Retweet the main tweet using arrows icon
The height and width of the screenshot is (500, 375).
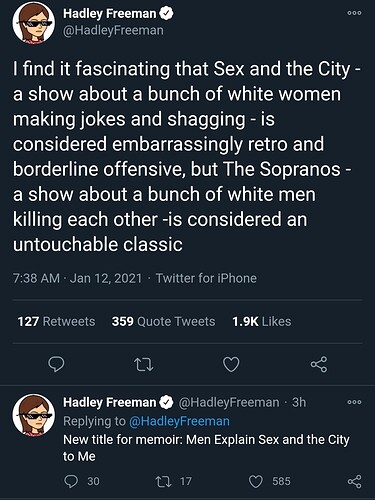click(x=145, y=364)
